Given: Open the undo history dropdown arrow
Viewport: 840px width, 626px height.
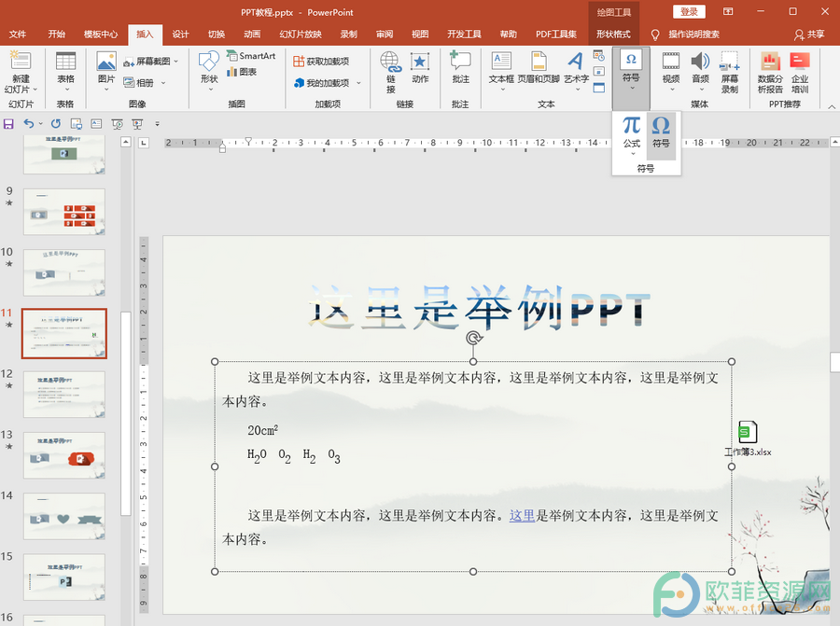Looking at the screenshot, I should click(41, 124).
